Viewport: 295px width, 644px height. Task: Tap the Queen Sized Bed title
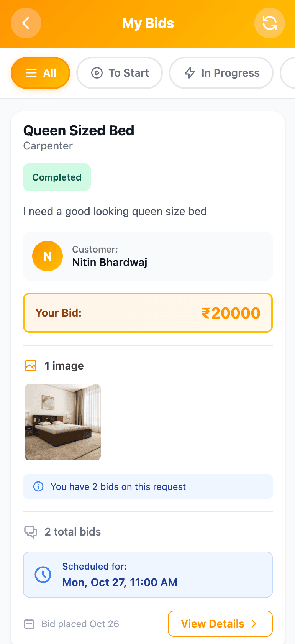[79, 130]
